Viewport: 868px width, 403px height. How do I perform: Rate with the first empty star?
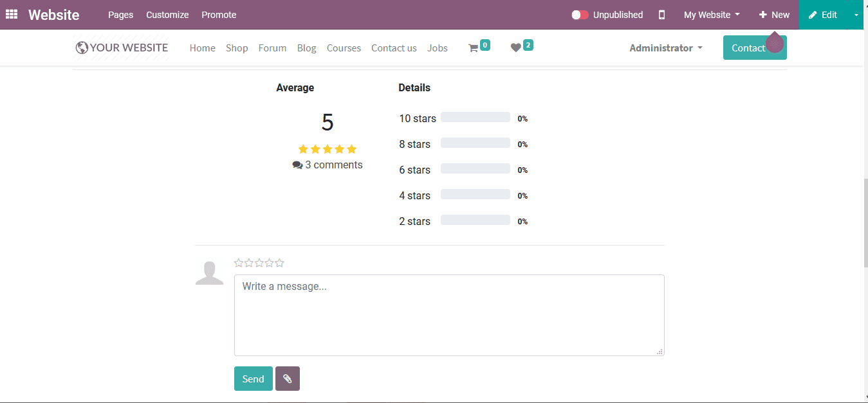coord(239,263)
